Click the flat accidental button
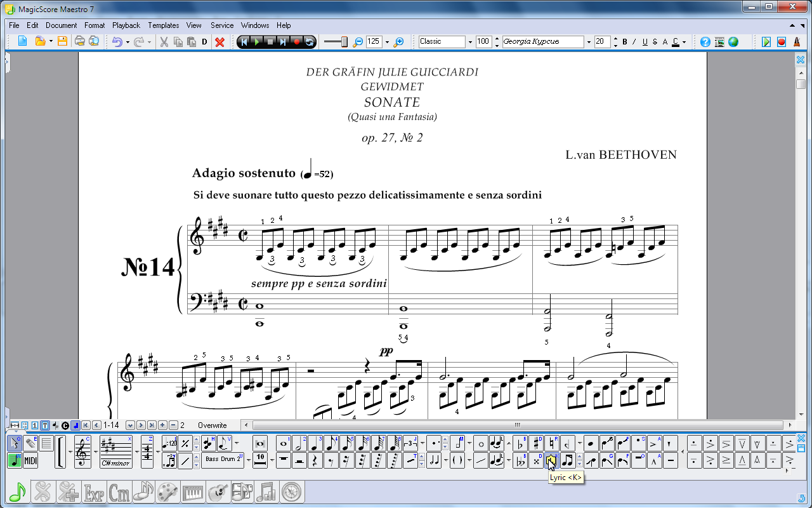The image size is (812, 508). click(520, 443)
